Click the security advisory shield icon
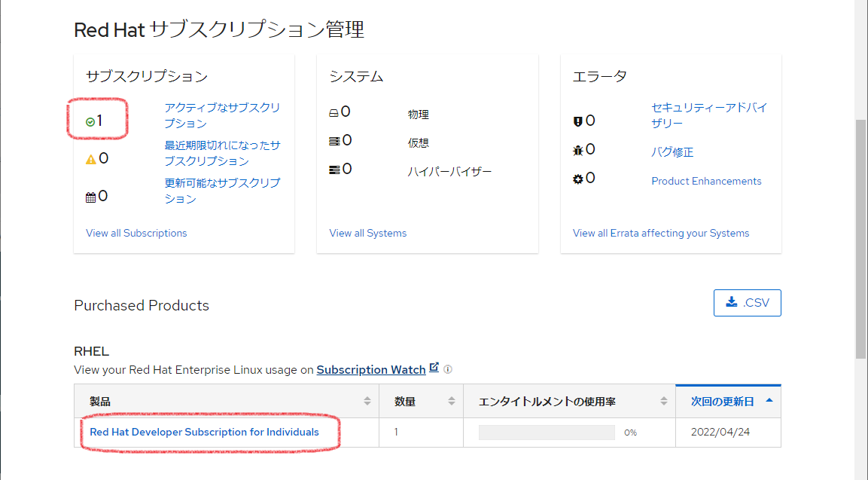Viewport: 868px width, 480px height. coord(578,121)
